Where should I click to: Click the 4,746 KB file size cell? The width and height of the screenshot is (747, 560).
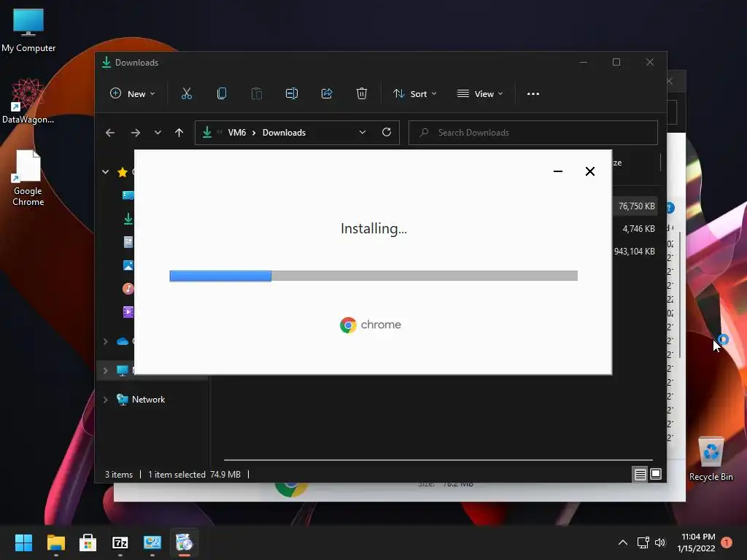click(x=638, y=229)
